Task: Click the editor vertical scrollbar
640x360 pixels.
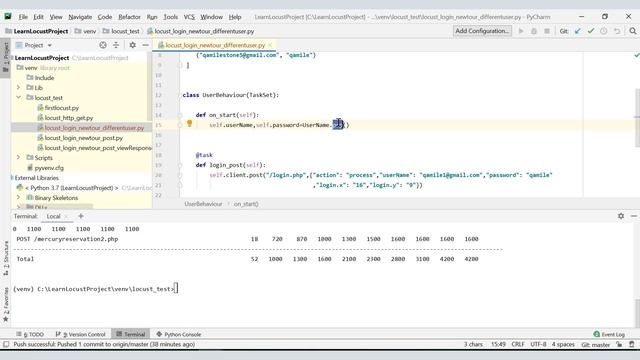Action: point(637,118)
